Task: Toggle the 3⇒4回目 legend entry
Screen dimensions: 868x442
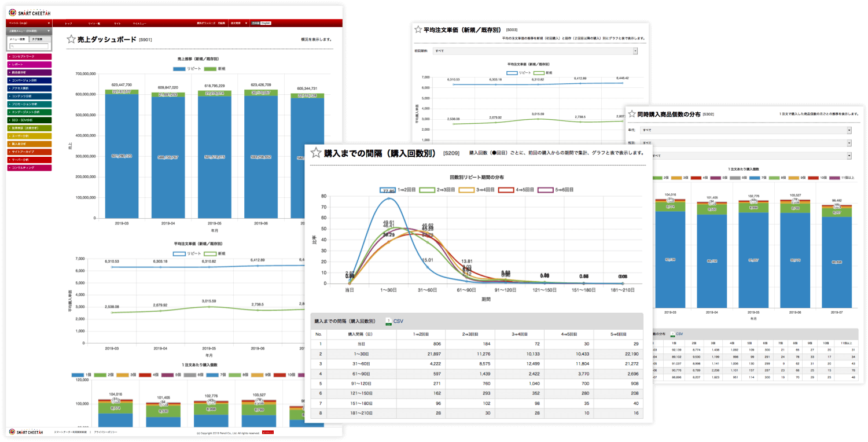Action: (476, 189)
